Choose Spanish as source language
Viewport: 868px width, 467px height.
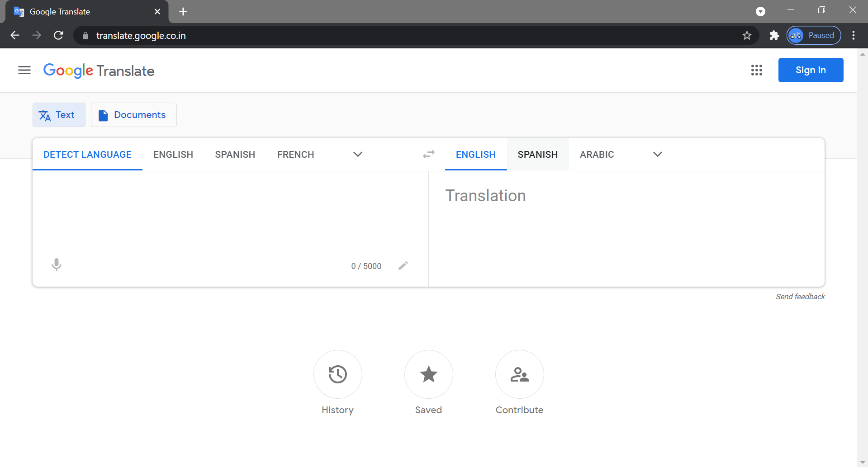pos(235,155)
